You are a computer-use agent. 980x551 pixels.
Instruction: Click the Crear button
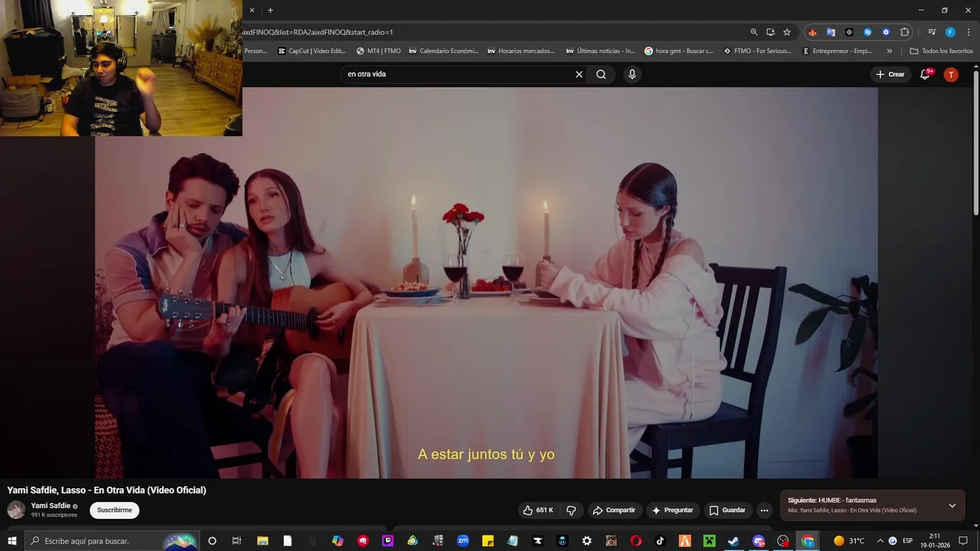click(890, 74)
